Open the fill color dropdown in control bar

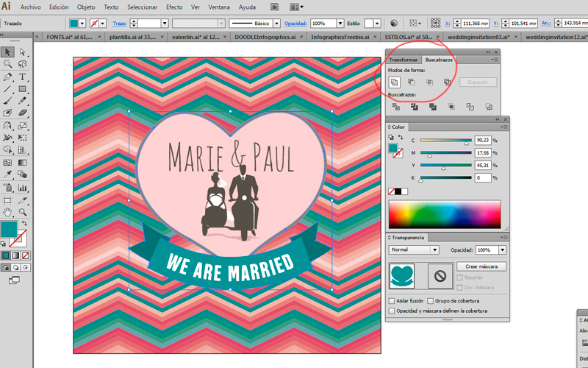click(82, 24)
